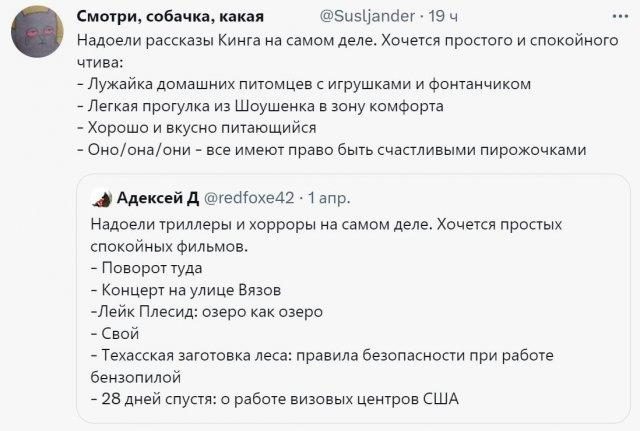This screenshot has height=431, width=640.
Task: Open Адексей Д profile name
Action: point(157,197)
